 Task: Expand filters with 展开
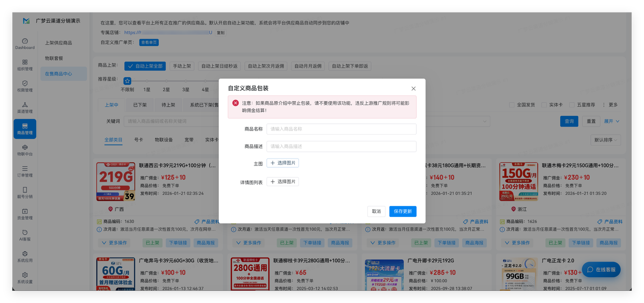tap(612, 121)
